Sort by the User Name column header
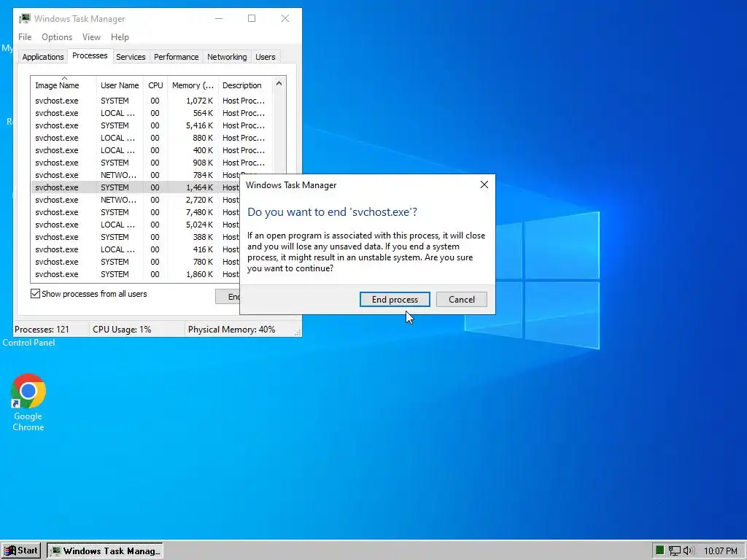Viewport: 747px width, 560px height. pos(120,85)
